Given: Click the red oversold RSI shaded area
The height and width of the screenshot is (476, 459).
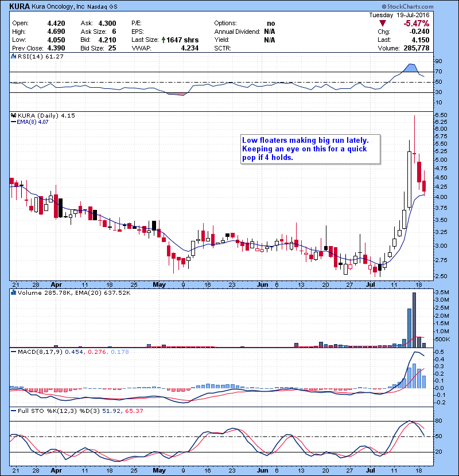Looking at the screenshot, I should 177,93.
